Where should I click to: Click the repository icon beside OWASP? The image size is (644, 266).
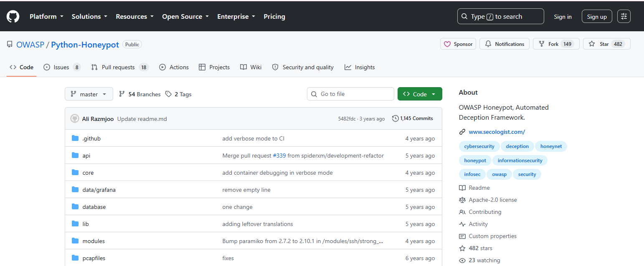pyautogui.click(x=10, y=45)
